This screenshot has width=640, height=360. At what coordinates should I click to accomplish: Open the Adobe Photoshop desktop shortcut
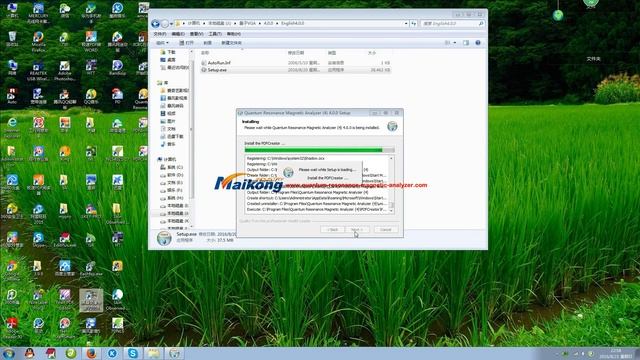pyautogui.click(x=64, y=71)
